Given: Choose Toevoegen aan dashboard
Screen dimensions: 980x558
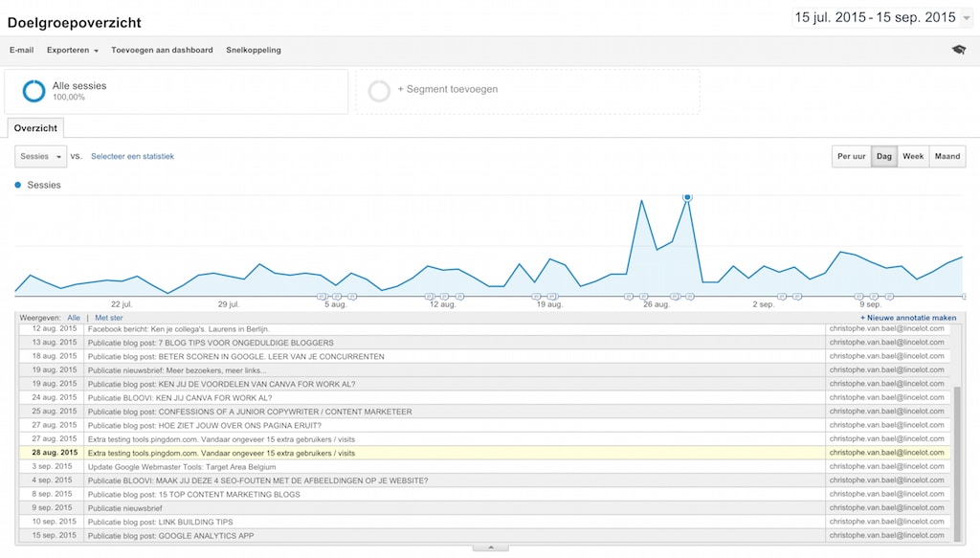Looking at the screenshot, I should pos(162,50).
